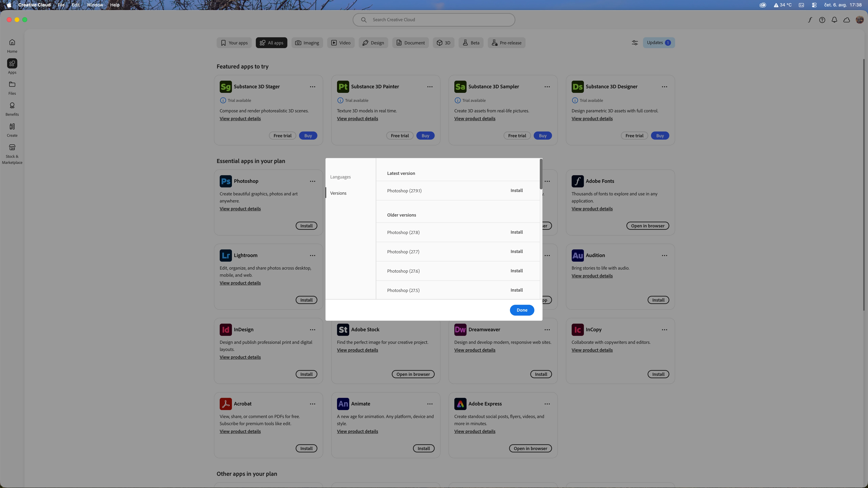
Task: Open more options for Animate card
Action: pyautogui.click(x=430, y=404)
